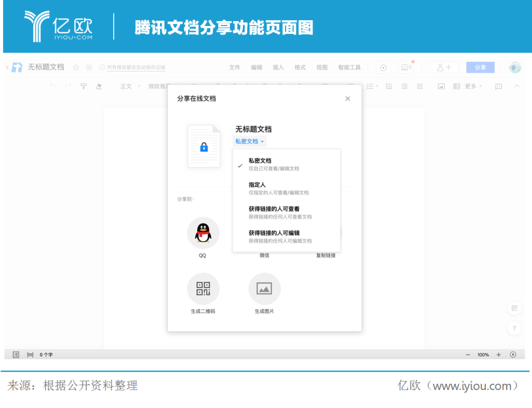Start the play/demo mode icon in the header
532x408 pixels.
coord(383,67)
